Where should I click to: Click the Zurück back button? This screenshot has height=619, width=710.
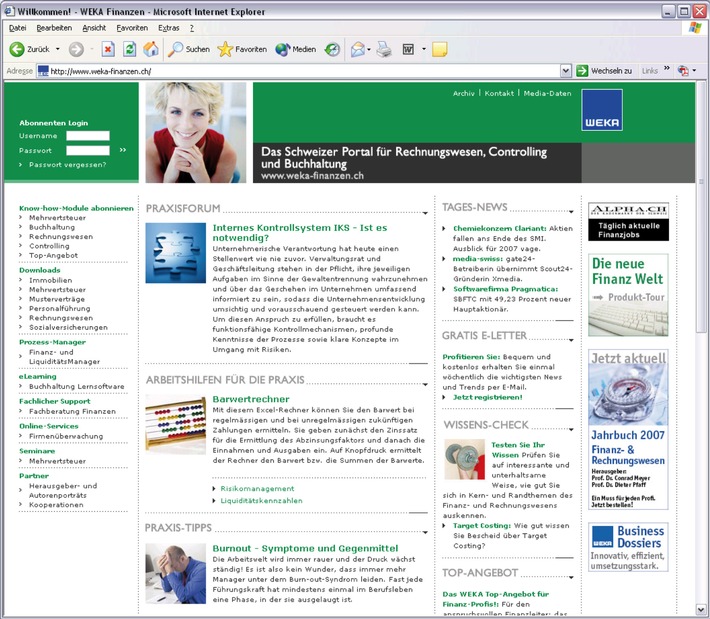30,49
